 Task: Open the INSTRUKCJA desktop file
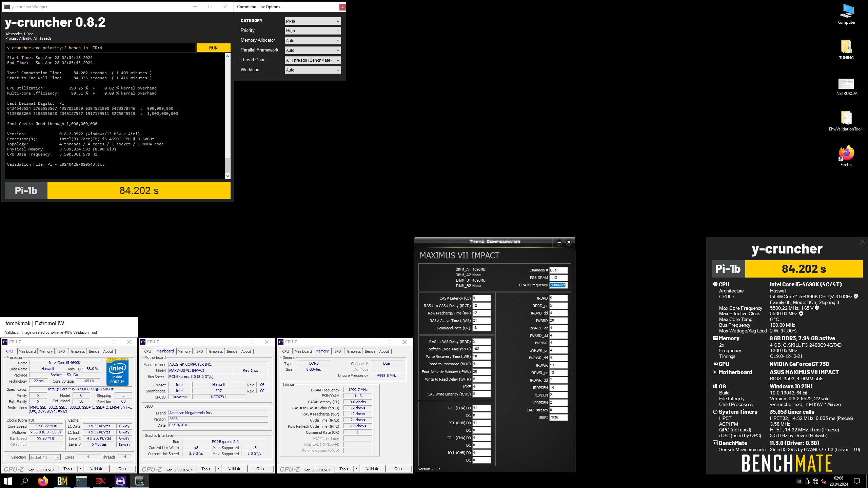tap(846, 87)
